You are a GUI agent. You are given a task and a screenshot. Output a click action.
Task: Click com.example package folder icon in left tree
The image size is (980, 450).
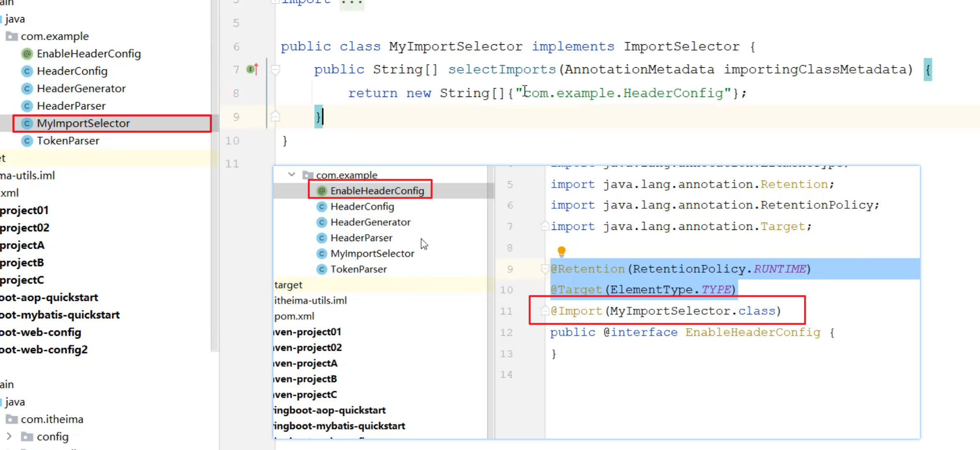coord(12,36)
